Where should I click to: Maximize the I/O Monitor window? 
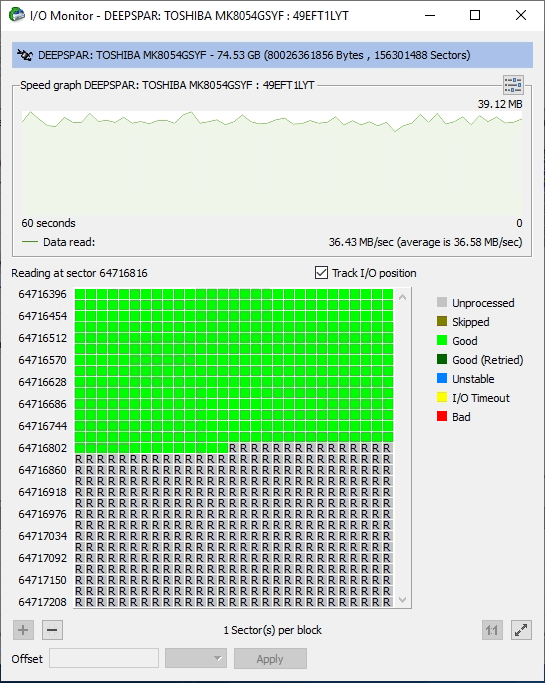(475, 15)
